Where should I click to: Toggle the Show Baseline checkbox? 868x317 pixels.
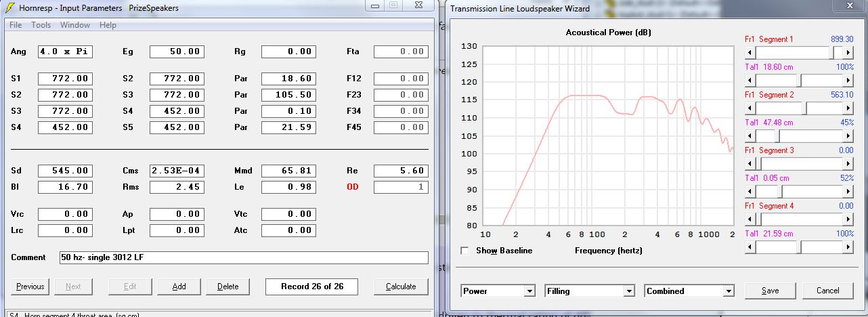click(x=465, y=251)
